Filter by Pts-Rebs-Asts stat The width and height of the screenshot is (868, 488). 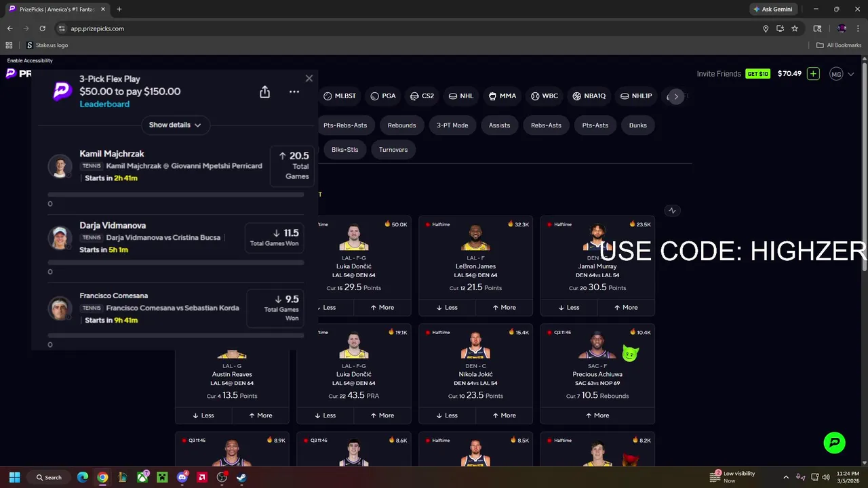[x=345, y=125]
